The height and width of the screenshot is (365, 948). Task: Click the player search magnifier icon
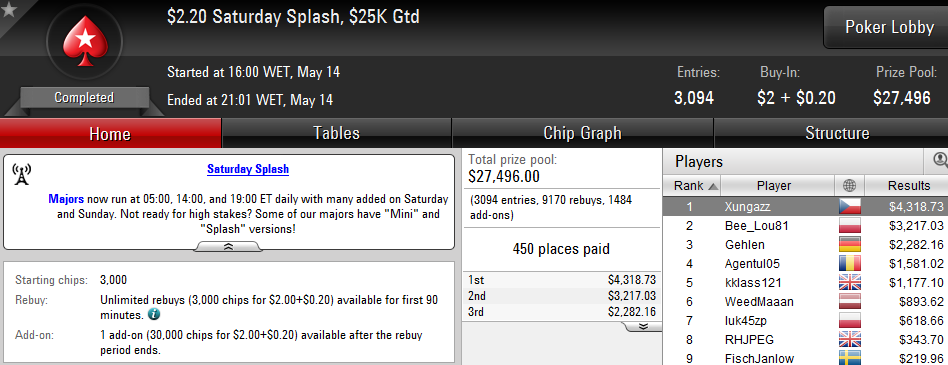click(x=940, y=160)
